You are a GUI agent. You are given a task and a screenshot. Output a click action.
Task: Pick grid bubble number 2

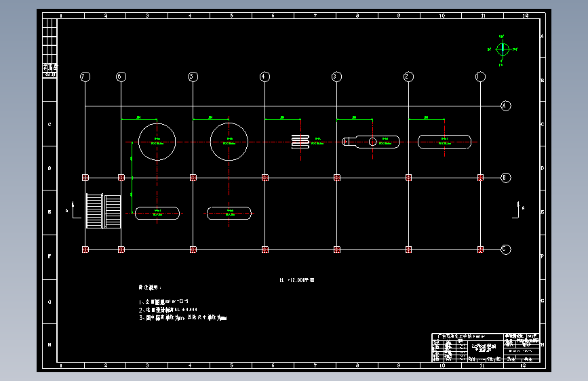click(x=408, y=77)
